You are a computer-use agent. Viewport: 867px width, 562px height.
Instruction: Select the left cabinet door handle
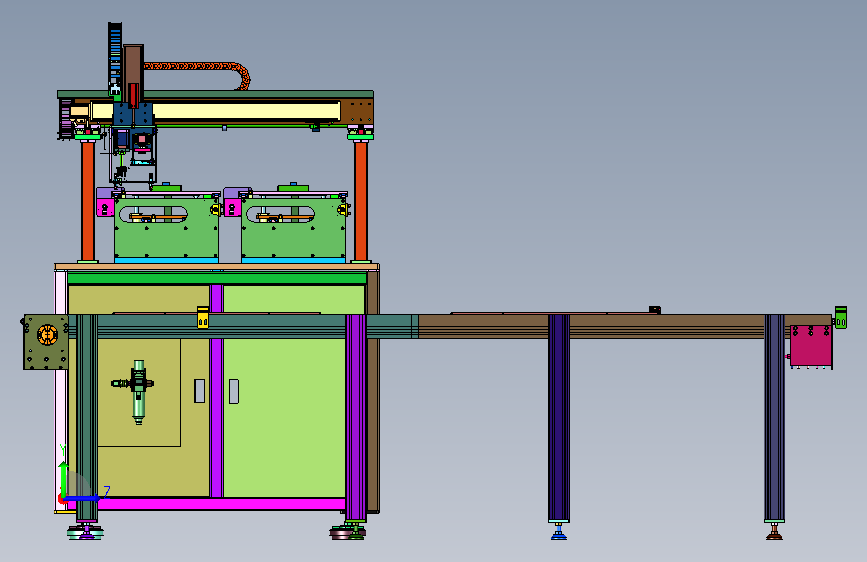click(200, 391)
